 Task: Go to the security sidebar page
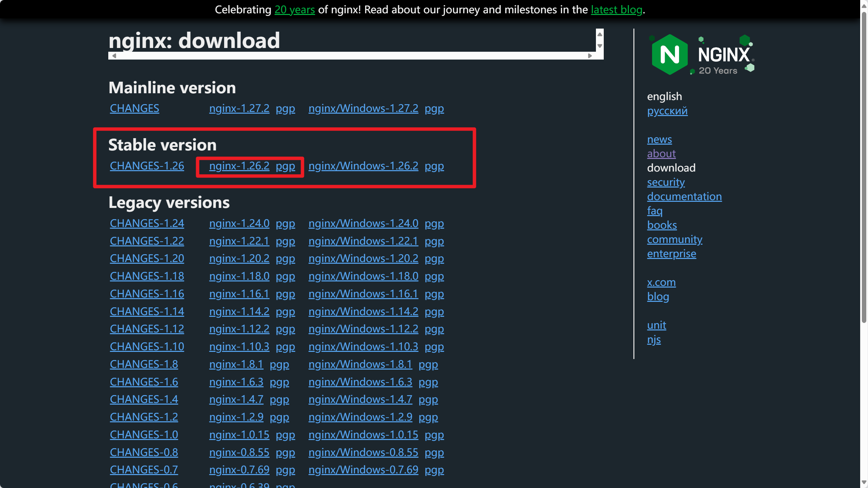[x=666, y=182]
